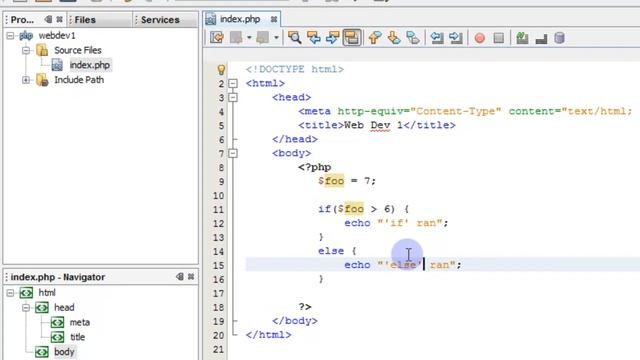640x360 pixels.
Task: Minimize the index.php Navigator panel
Action: [180, 276]
